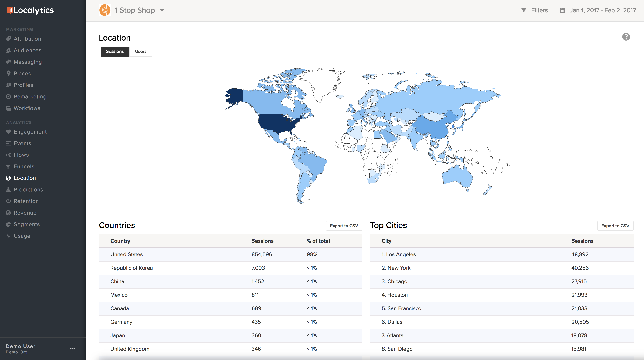Export the Top Cities table to CSV

click(615, 226)
